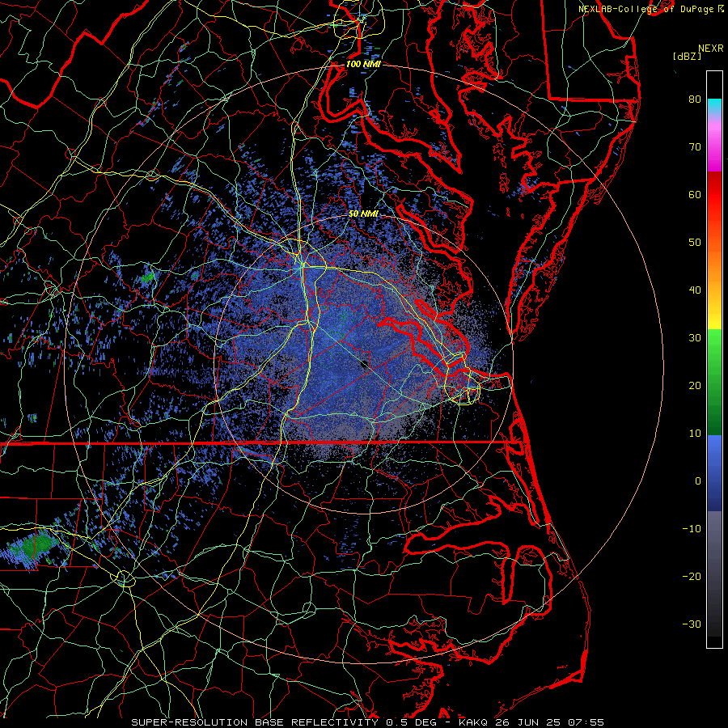
Task: Click the 20 dBZ scale label
Action: pyautogui.click(x=695, y=386)
